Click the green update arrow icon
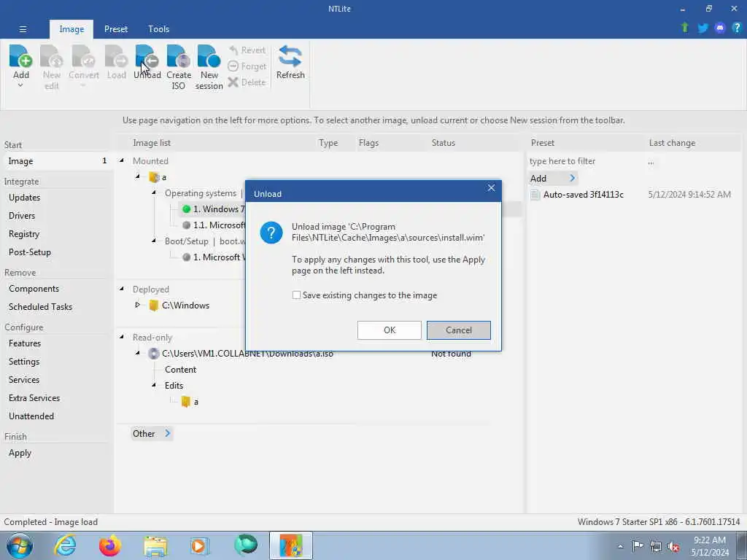 click(x=685, y=28)
